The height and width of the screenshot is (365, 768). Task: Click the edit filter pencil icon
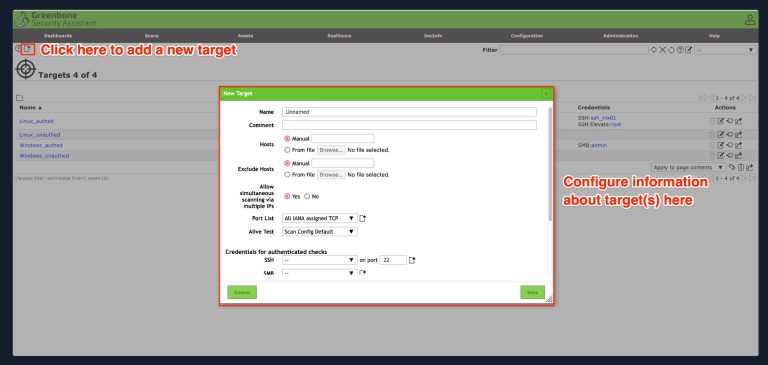pyautogui.click(x=688, y=50)
